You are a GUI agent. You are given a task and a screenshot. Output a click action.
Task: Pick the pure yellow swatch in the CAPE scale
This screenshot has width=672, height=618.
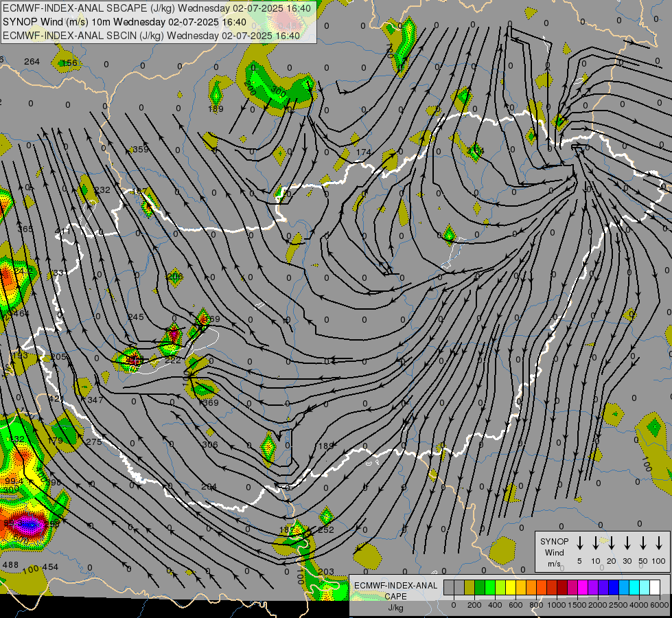click(511, 588)
